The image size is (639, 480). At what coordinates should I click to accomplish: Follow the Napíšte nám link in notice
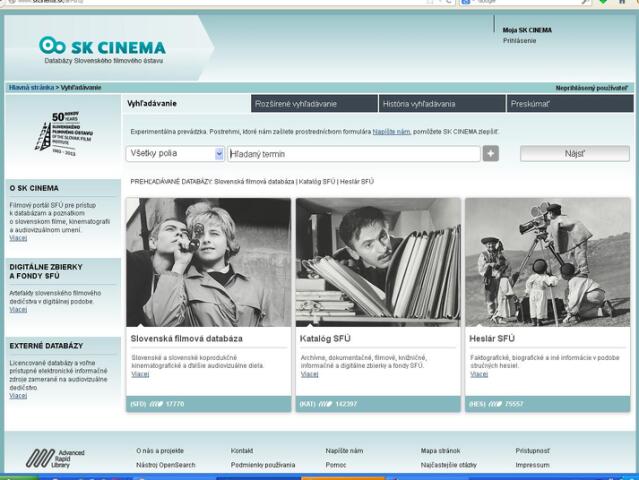click(x=391, y=132)
